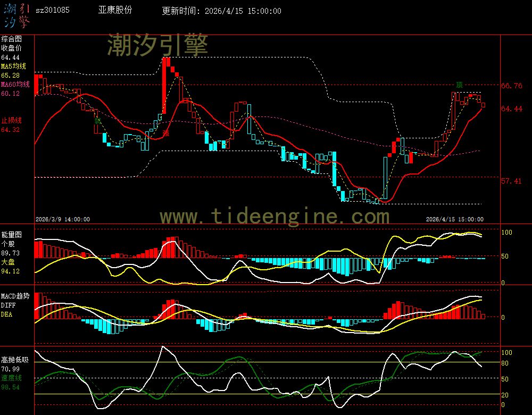The image size is (532, 415).
Task: Click the green 速度线 legend label
Action: (11, 378)
